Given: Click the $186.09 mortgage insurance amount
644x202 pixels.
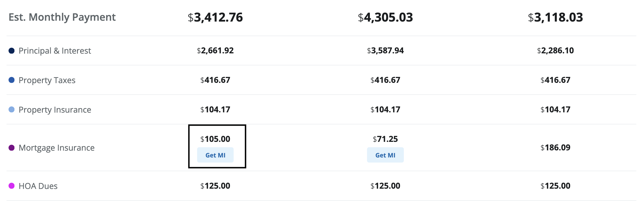Looking at the screenshot, I should pos(555,148).
